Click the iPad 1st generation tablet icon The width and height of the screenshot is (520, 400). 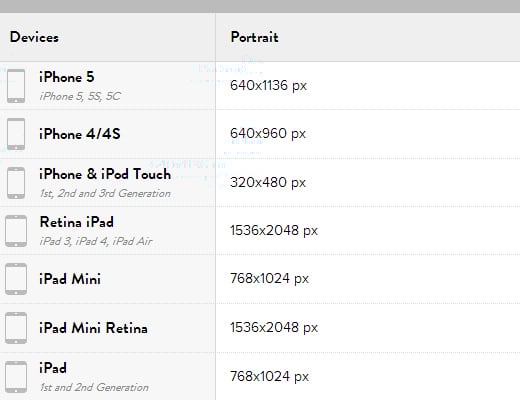coord(16,377)
